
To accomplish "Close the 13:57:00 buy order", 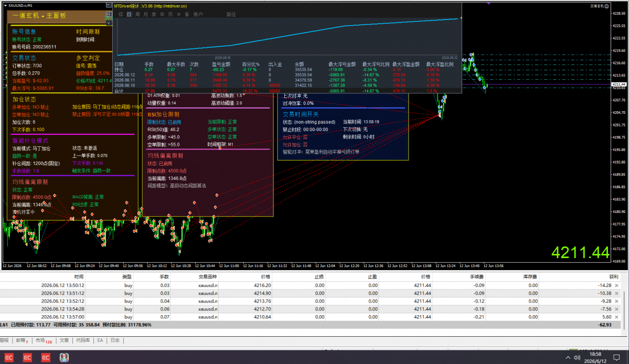I will click(616, 317).
